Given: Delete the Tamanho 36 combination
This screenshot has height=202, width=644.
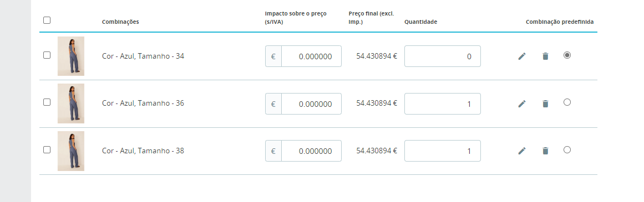Looking at the screenshot, I should tap(545, 104).
